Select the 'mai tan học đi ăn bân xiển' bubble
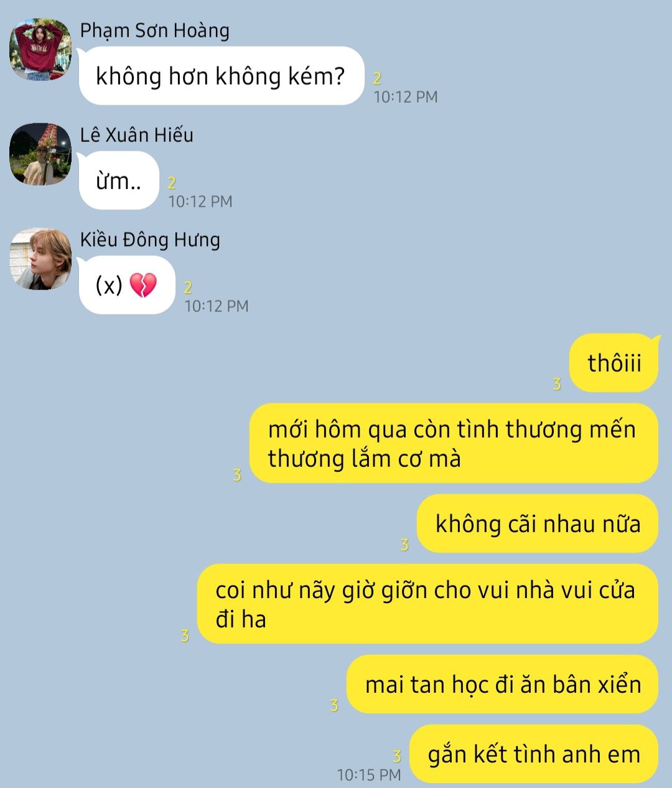This screenshot has width=672, height=788. (502, 684)
